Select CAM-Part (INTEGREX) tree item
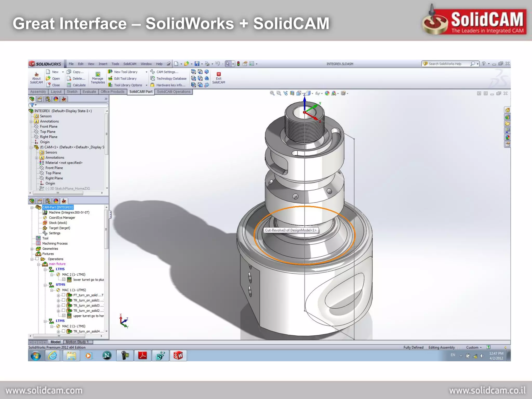The image size is (532, 399). coord(58,207)
